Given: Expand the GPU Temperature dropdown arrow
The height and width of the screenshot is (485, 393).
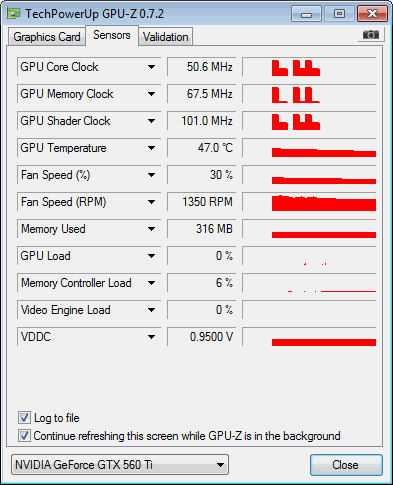Looking at the screenshot, I should coord(151,148).
